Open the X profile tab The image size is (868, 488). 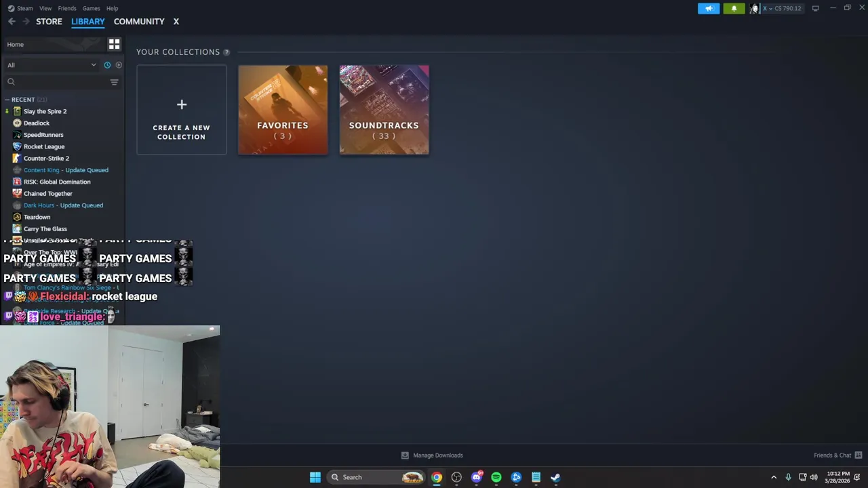176,22
